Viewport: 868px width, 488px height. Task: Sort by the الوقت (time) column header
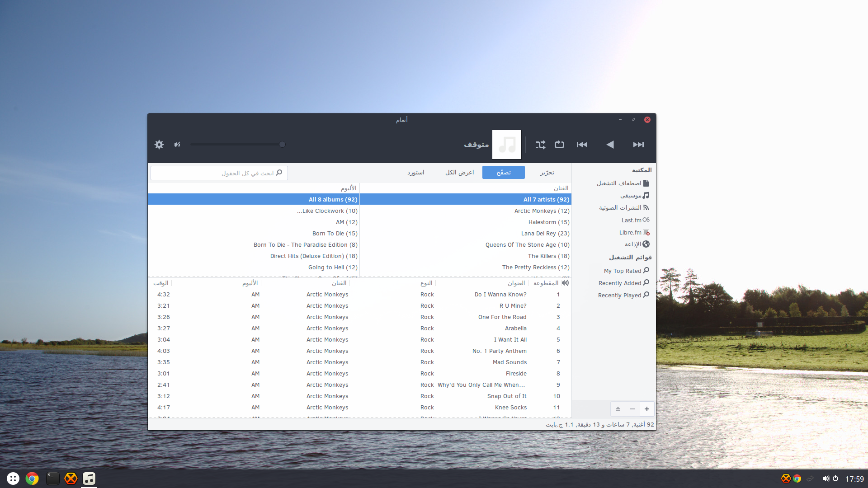[x=160, y=283]
